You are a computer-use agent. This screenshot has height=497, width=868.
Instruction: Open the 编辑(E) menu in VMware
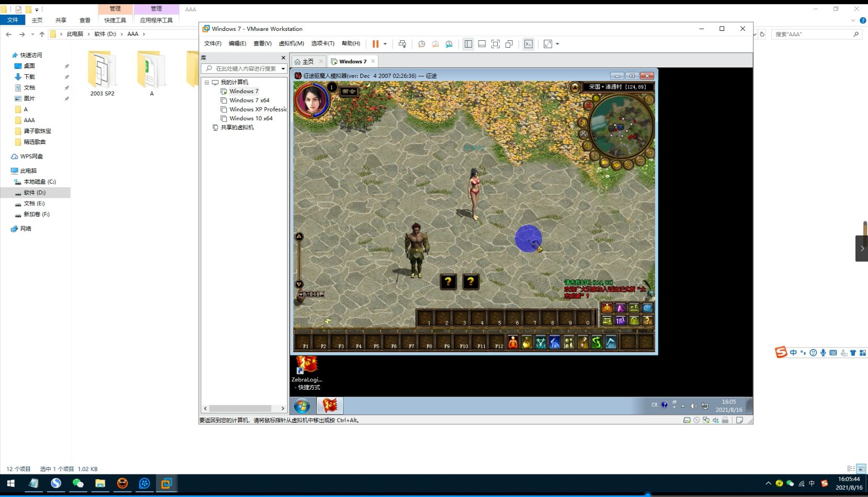click(237, 43)
